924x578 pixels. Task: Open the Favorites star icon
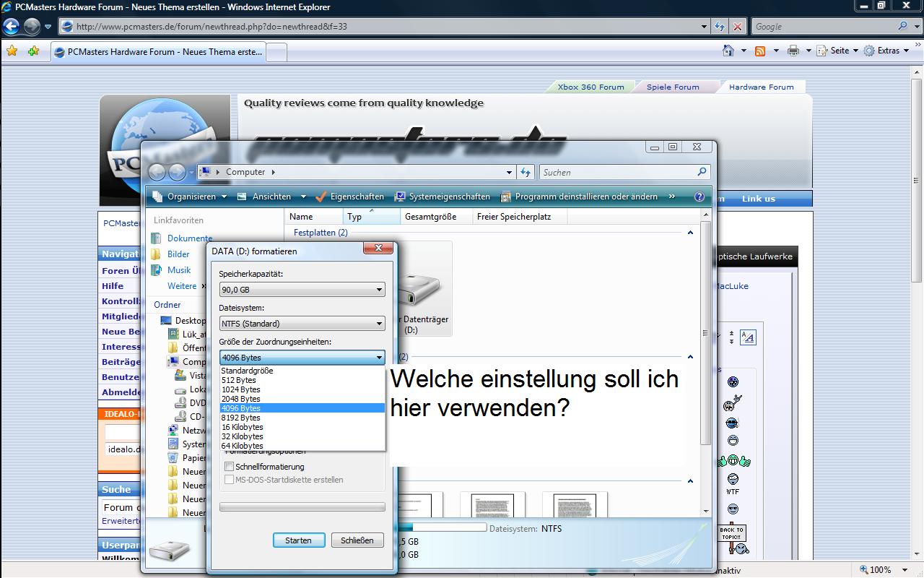(x=12, y=51)
